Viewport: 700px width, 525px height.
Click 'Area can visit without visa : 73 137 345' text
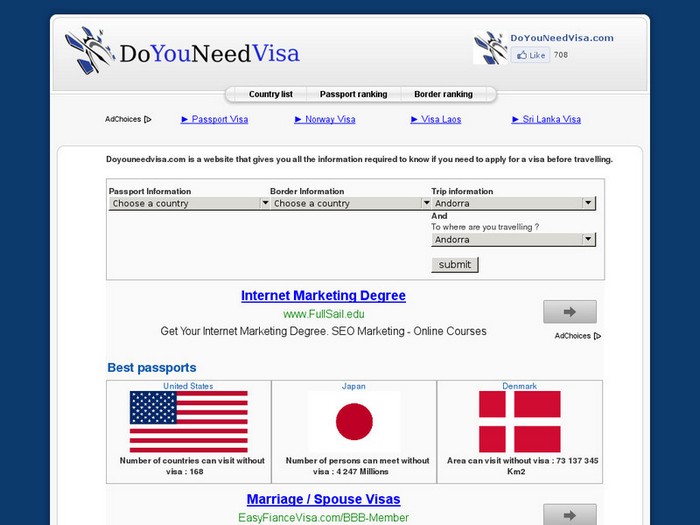(522, 466)
